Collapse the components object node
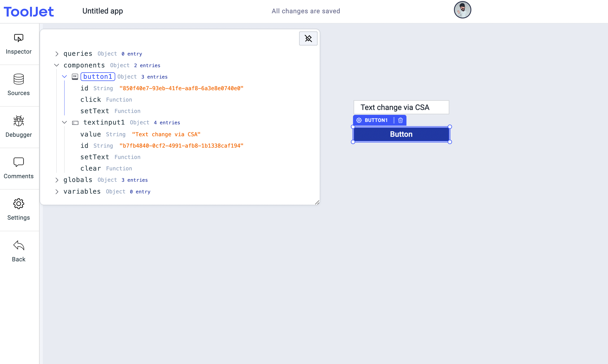Viewport: 608px width, 364px height. click(x=57, y=65)
